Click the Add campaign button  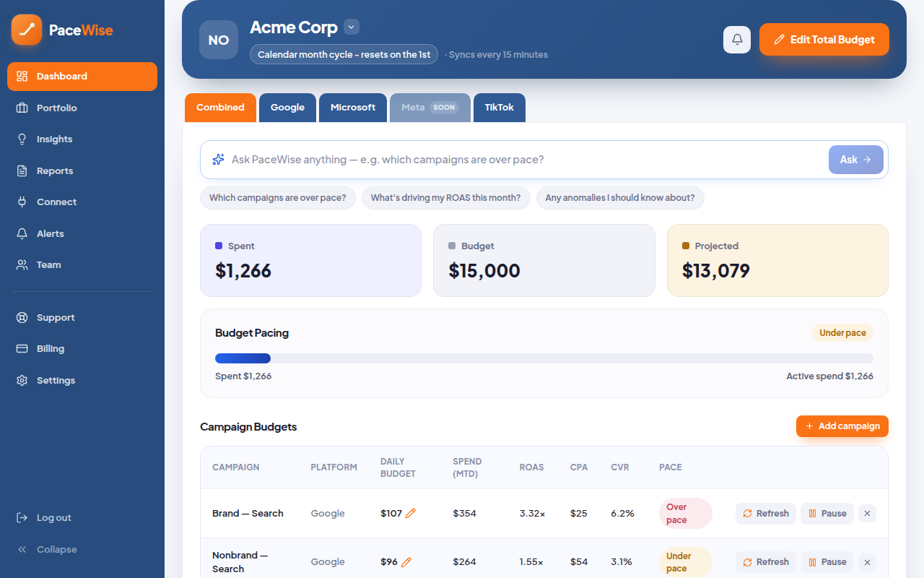(x=842, y=426)
